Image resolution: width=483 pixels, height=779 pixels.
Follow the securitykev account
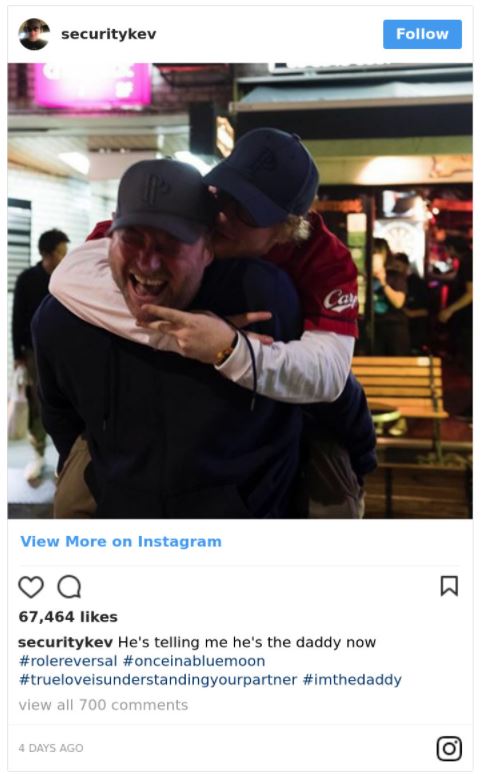[422, 34]
